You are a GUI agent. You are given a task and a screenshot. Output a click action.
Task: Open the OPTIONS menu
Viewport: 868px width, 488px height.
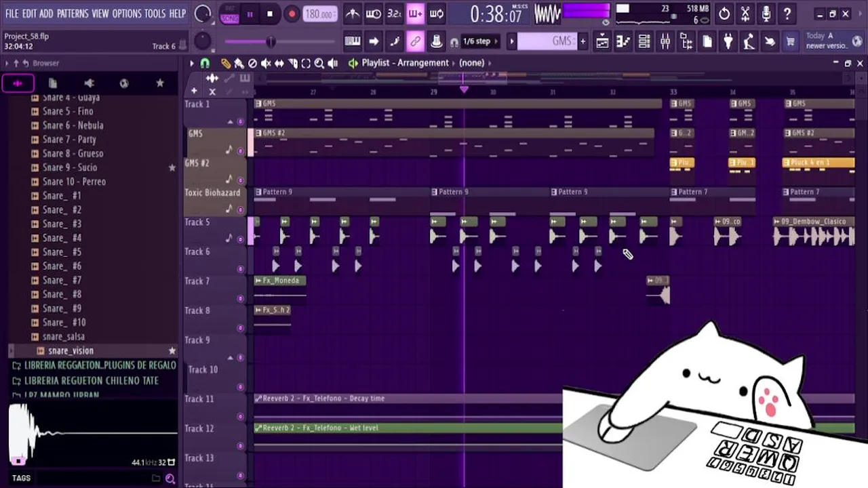(x=127, y=14)
